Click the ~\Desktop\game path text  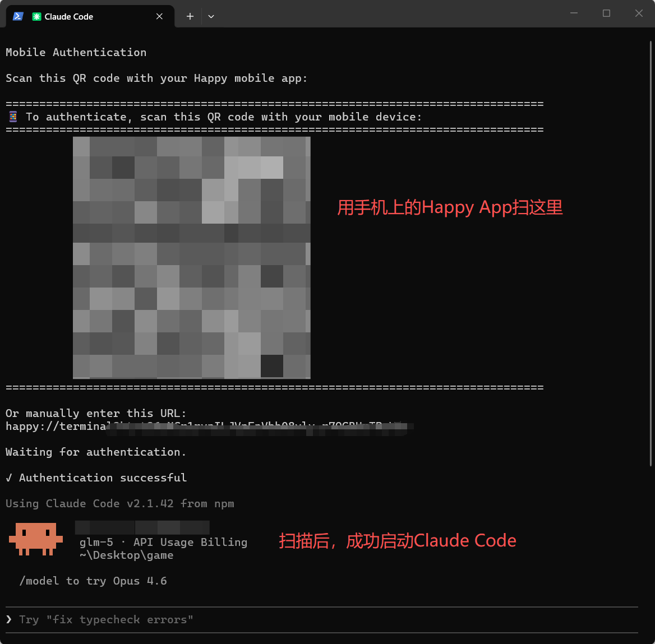(126, 555)
